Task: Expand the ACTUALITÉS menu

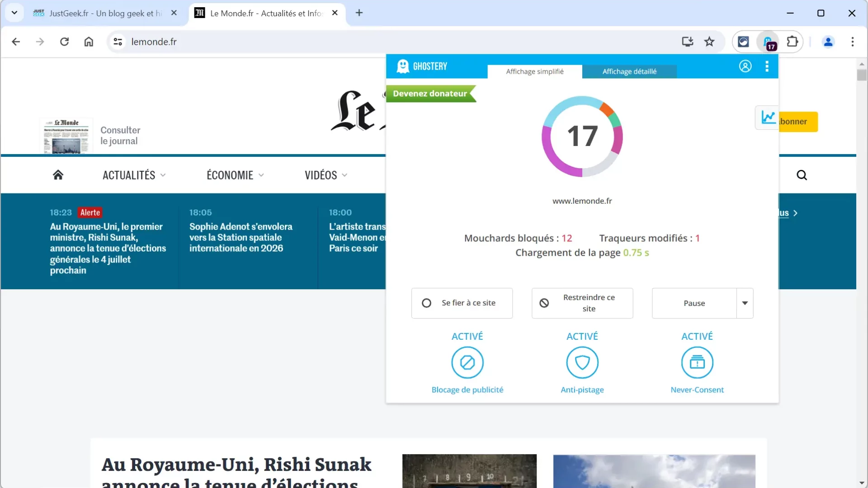Action: pos(134,175)
